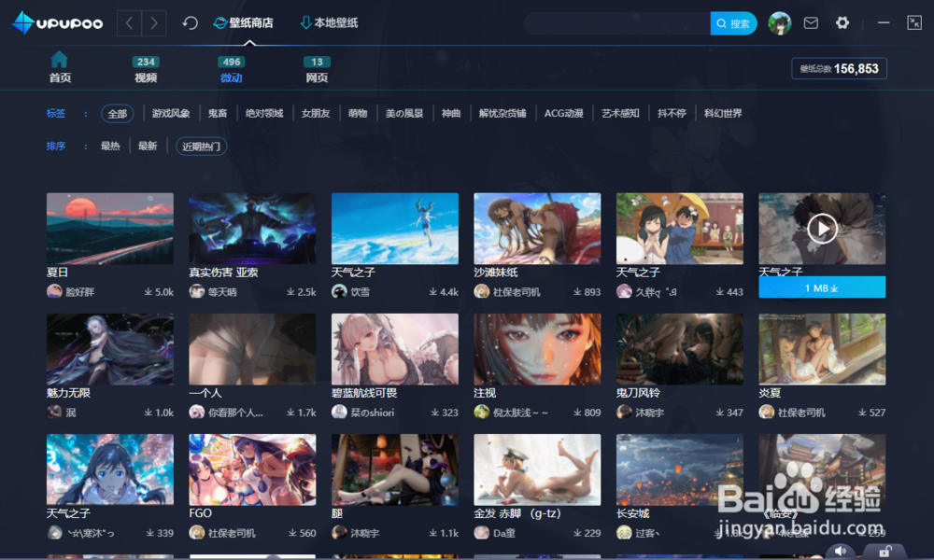Download 真实伤害 亚索 via 2.5k download icon
The image size is (934, 560).
290,291
